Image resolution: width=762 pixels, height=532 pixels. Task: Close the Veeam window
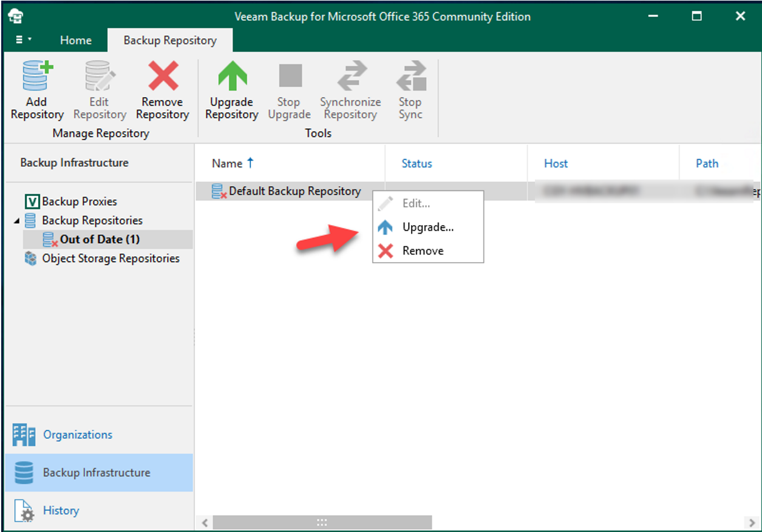point(740,16)
